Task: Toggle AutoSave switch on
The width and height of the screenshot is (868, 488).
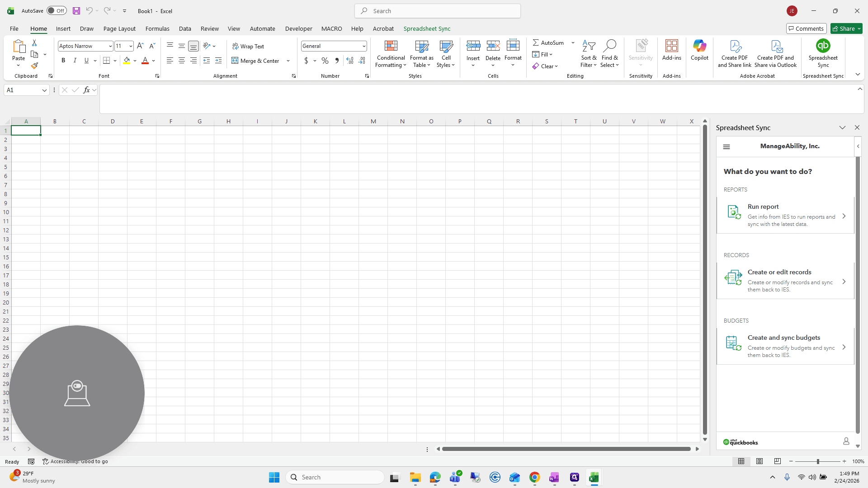Action: [57, 11]
